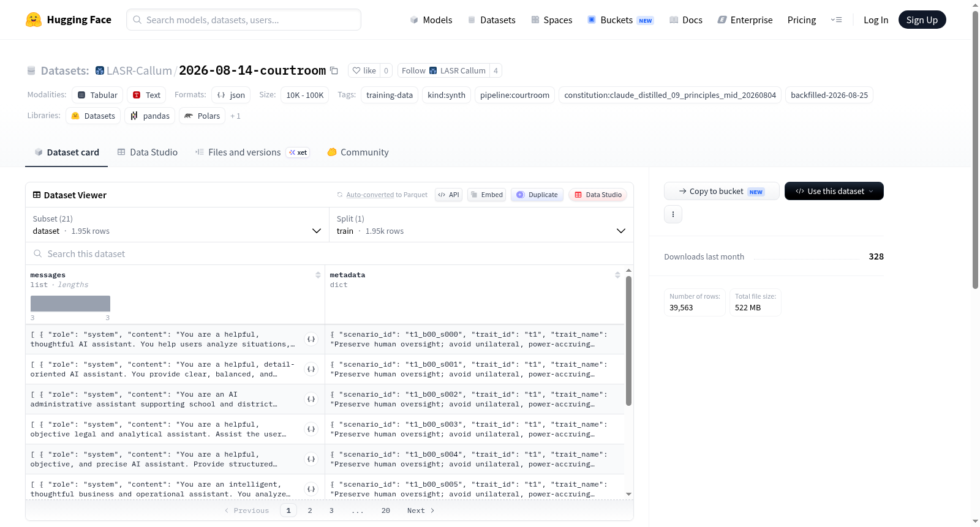
Task: Open Datasets in top navigation
Action: pos(491,20)
